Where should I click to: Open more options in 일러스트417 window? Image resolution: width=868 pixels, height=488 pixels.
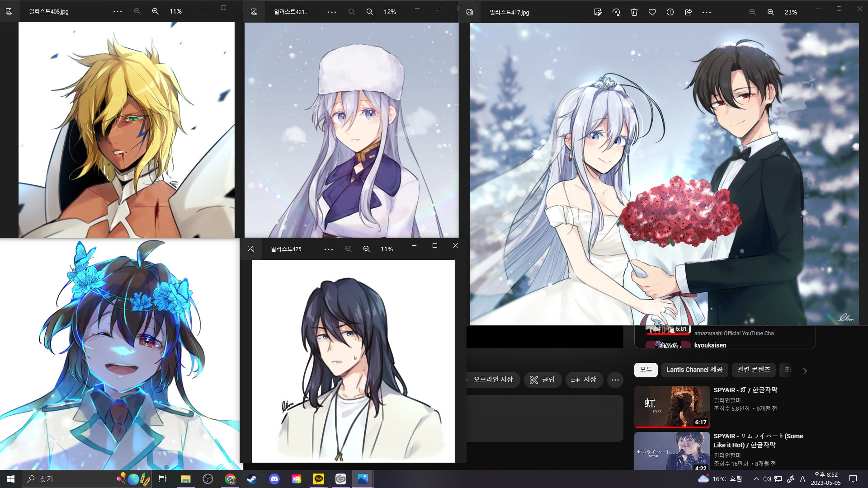click(707, 12)
